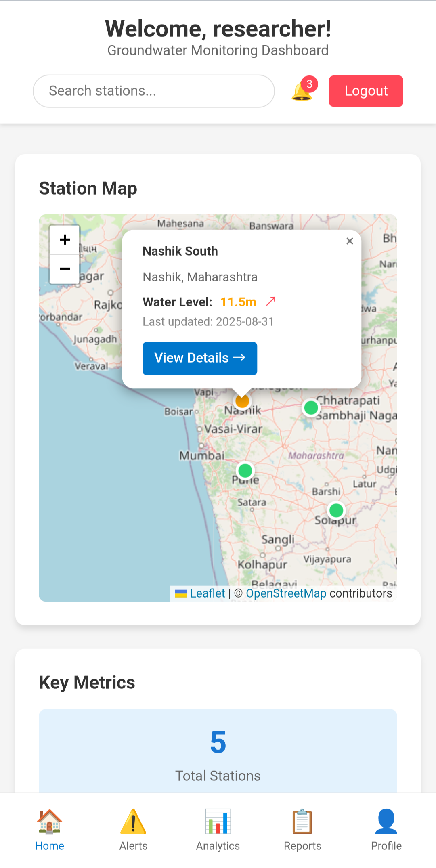Switch to the Analytics tab
The image size is (436, 868).
pyautogui.click(x=218, y=830)
